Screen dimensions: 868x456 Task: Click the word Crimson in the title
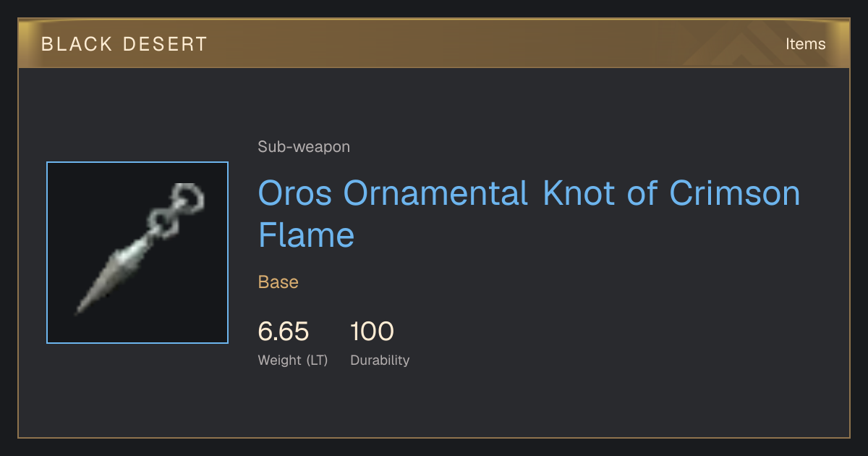pos(735,193)
